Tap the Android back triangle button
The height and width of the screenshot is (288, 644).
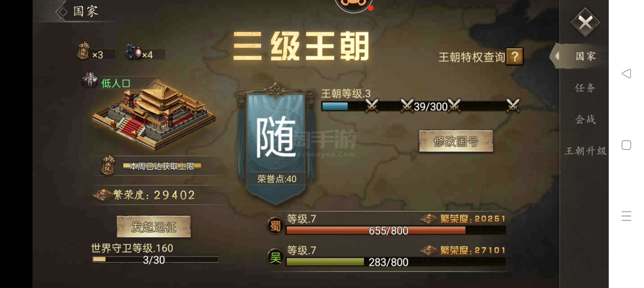click(626, 73)
